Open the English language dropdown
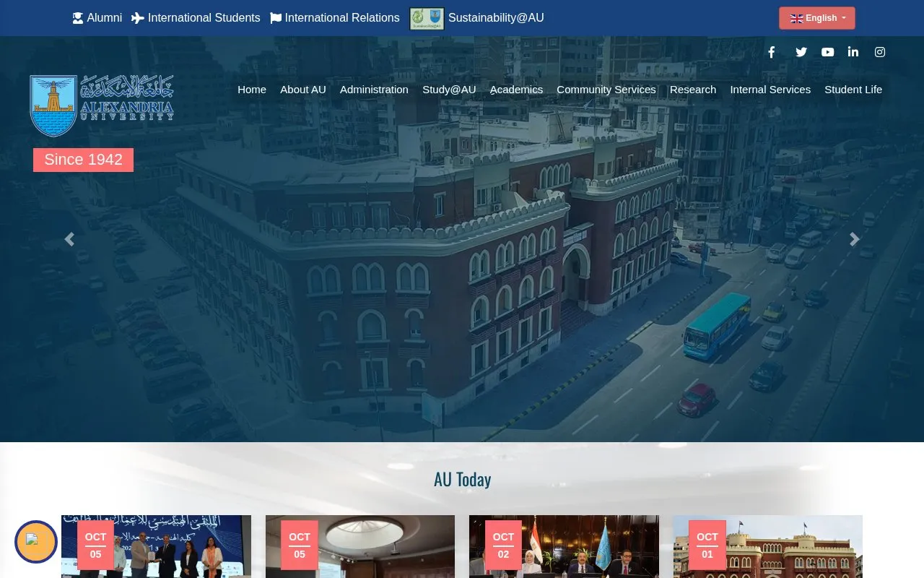This screenshot has width=924, height=578. point(817,18)
